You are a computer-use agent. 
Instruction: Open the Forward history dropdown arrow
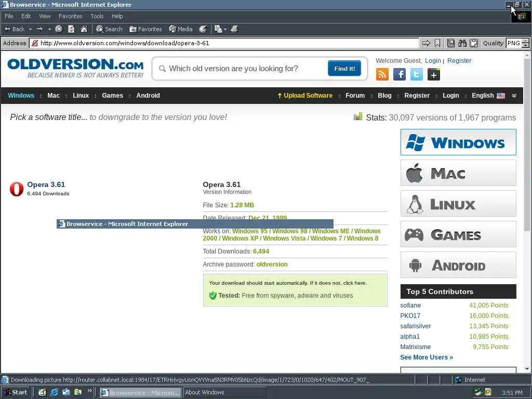tap(49, 29)
